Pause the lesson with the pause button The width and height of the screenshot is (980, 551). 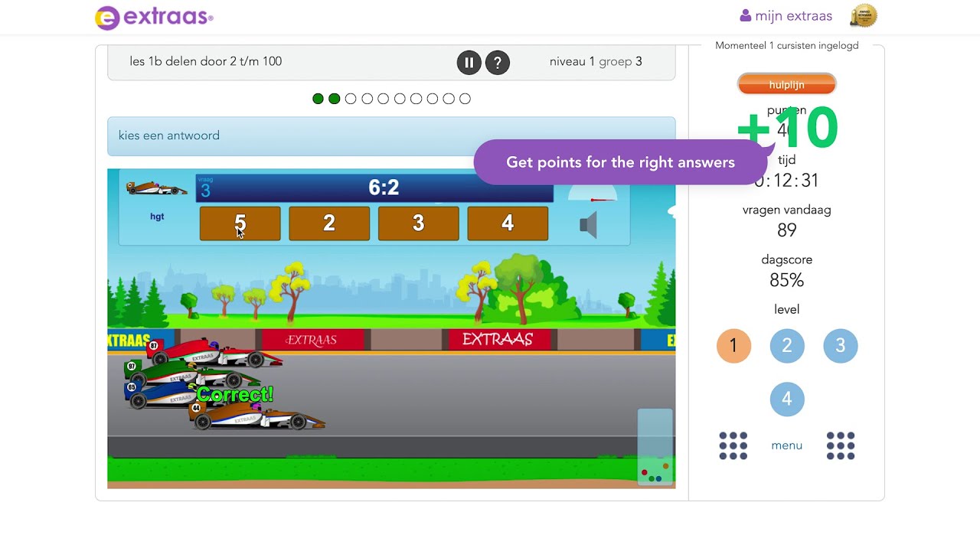[x=469, y=63]
